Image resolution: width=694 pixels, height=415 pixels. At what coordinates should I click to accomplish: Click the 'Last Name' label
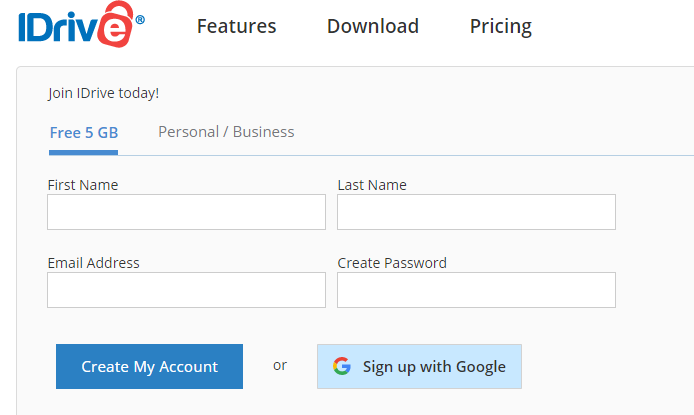pyautogui.click(x=372, y=185)
